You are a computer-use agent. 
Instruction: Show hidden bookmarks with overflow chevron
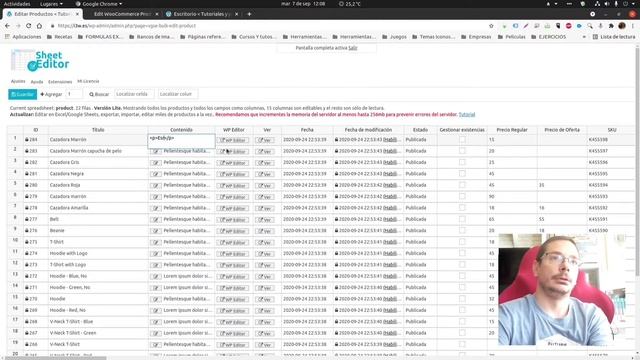click(x=584, y=37)
